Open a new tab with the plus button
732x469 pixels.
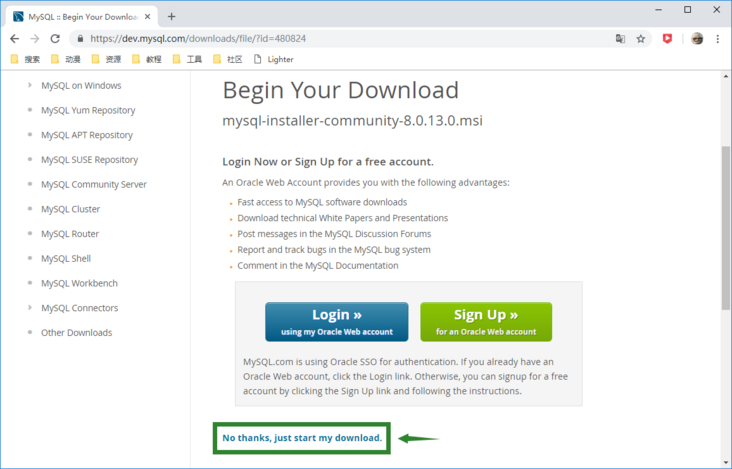point(171,17)
